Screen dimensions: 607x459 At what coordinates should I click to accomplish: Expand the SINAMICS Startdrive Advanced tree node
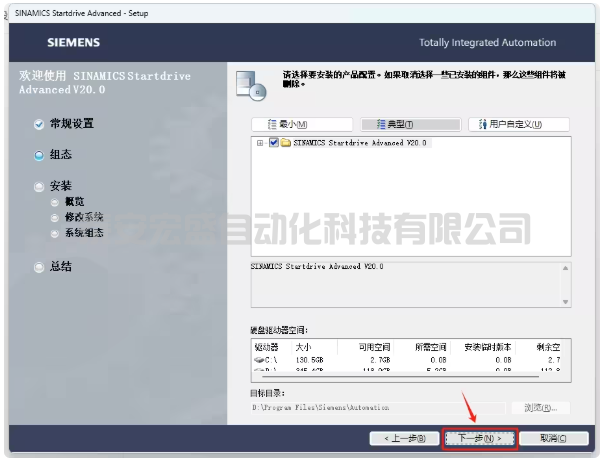tap(261, 143)
